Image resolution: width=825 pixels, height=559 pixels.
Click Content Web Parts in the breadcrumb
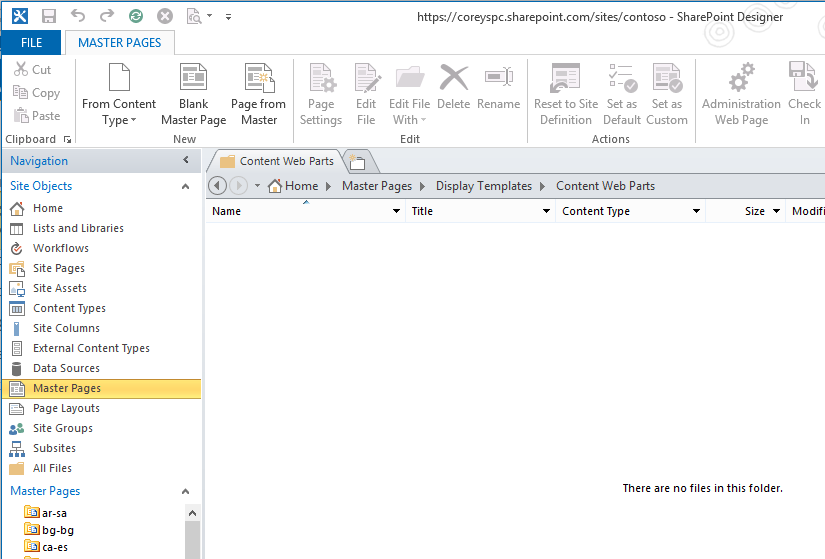click(x=605, y=186)
